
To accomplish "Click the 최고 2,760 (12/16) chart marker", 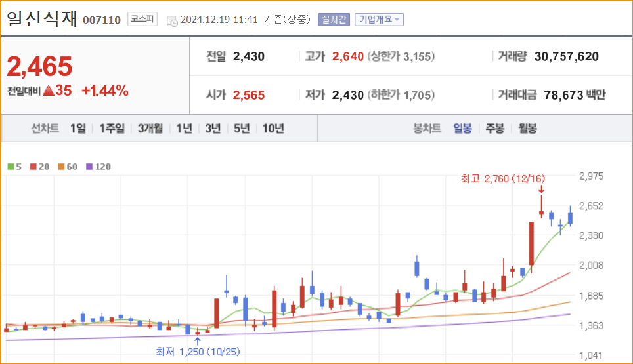I will pos(502,178).
